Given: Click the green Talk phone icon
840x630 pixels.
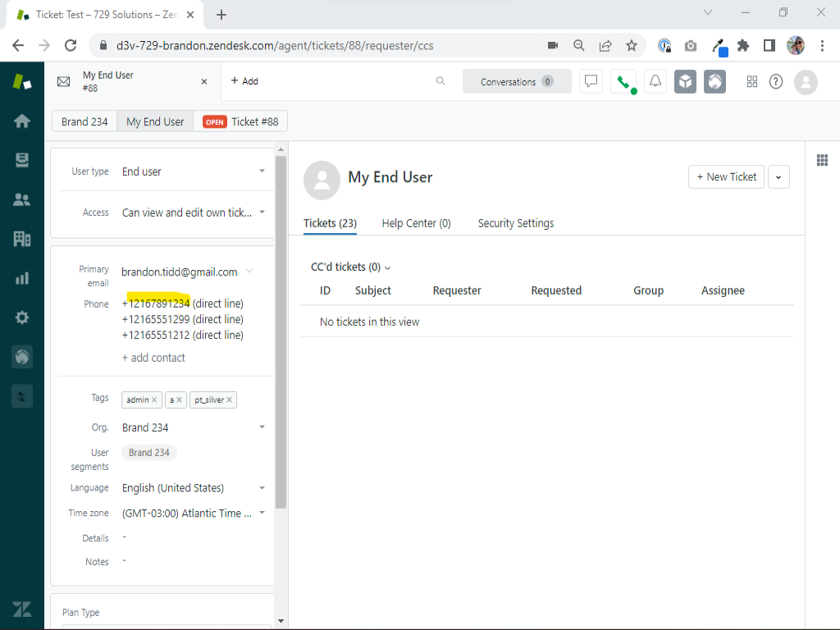Looking at the screenshot, I should point(623,82).
